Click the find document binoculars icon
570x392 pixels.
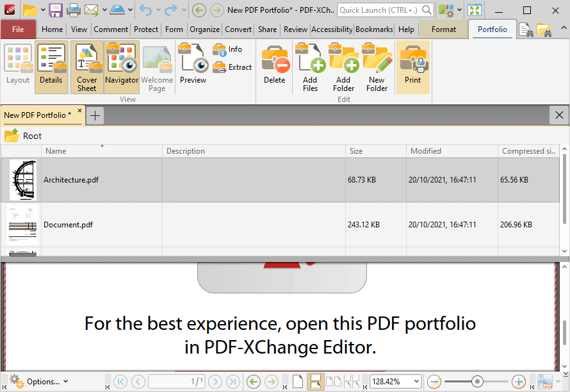(x=526, y=30)
